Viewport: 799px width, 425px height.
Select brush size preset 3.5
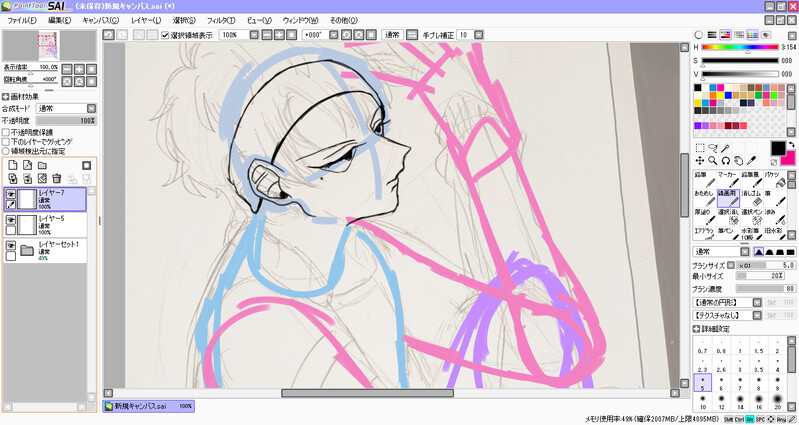[759, 365]
